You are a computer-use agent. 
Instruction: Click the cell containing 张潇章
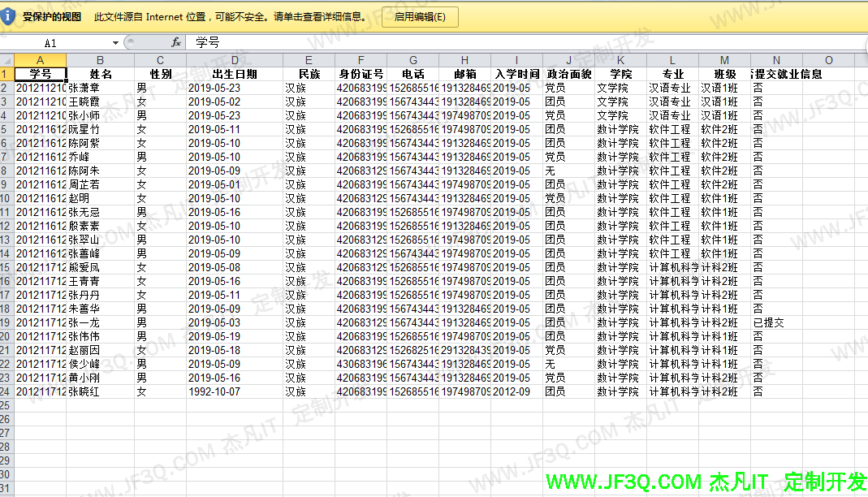coord(99,87)
